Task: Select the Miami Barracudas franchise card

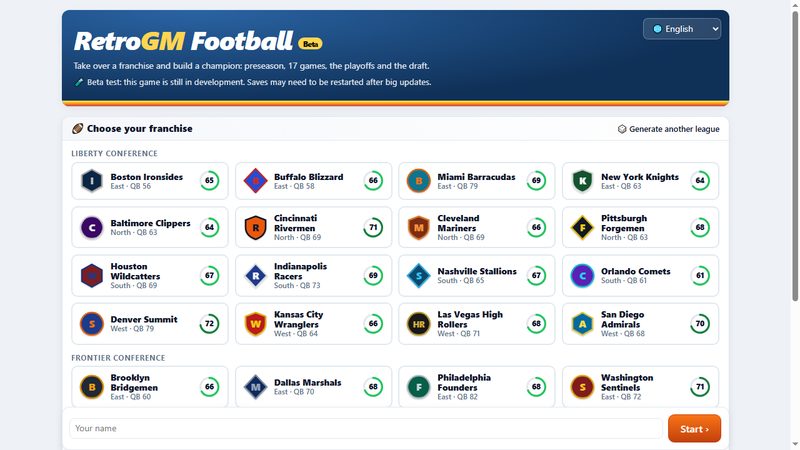Action: coord(477,181)
